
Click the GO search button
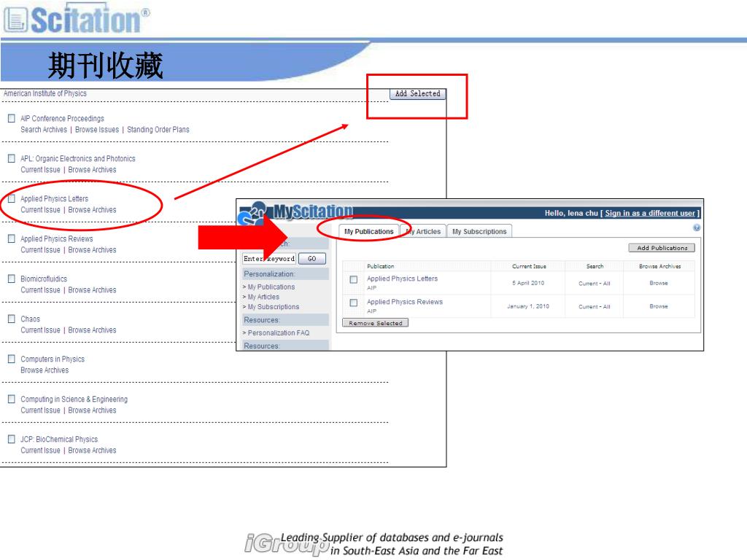[312, 259]
